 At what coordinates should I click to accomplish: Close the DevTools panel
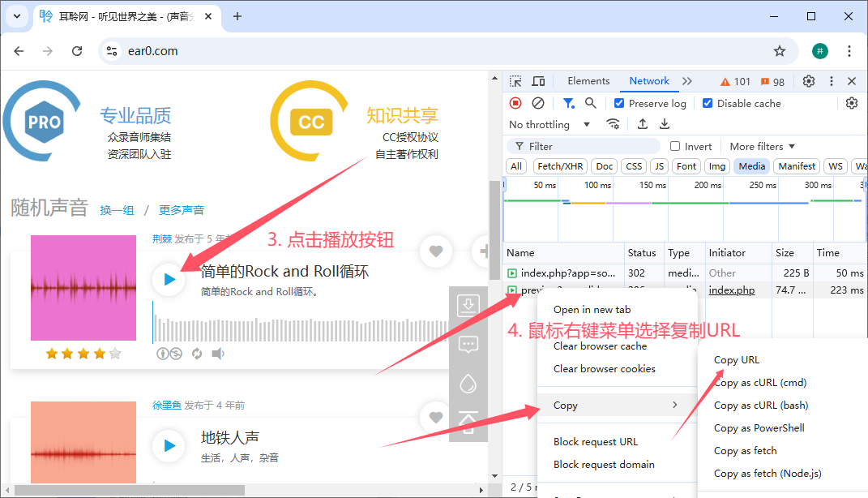[852, 81]
